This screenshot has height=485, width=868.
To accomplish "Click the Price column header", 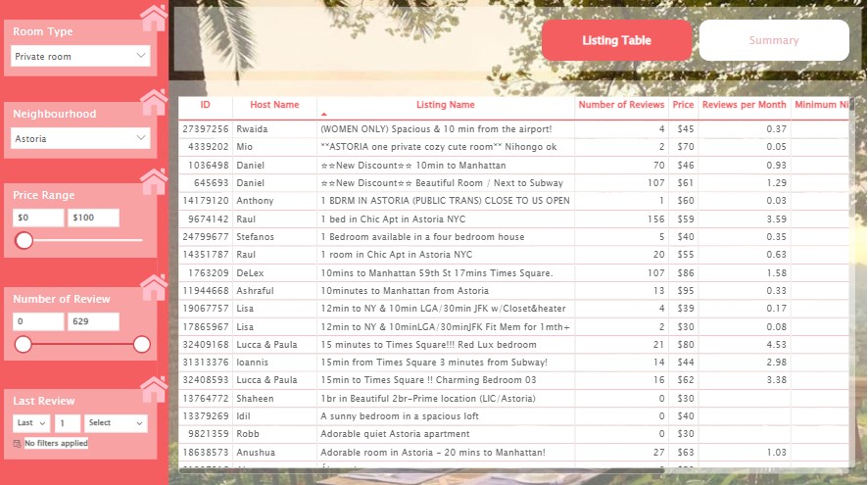I will pyautogui.click(x=683, y=105).
